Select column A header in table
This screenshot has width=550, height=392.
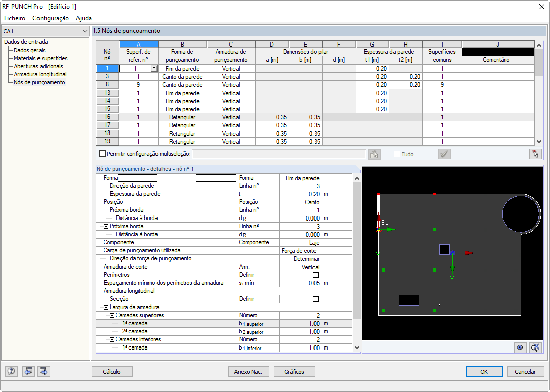coord(139,45)
